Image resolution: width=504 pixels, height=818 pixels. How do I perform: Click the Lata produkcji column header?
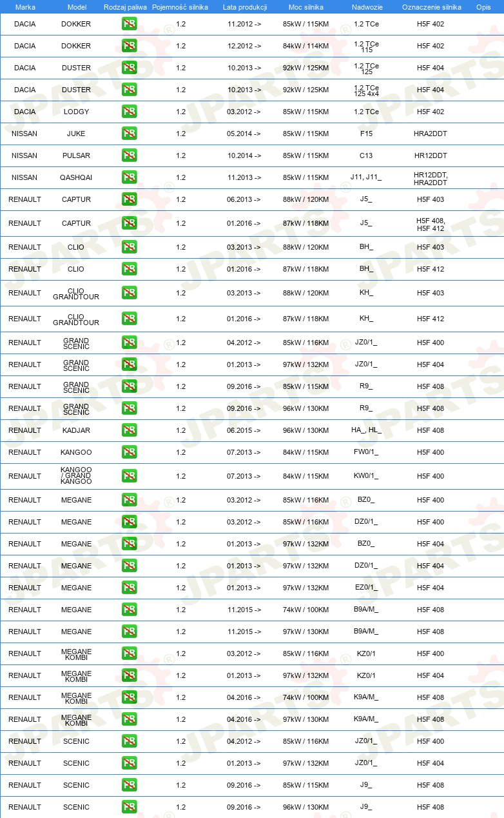pos(245,7)
